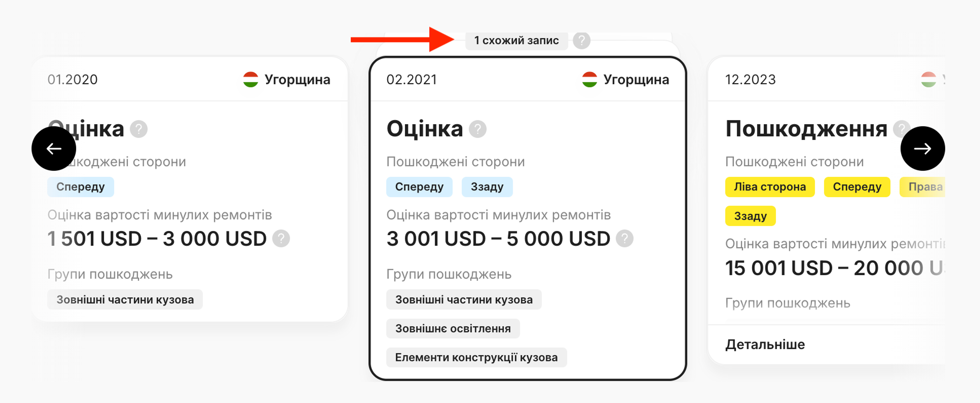
Task: Navigate back with the left arrow circle button
Action: (x=53, y=149)
